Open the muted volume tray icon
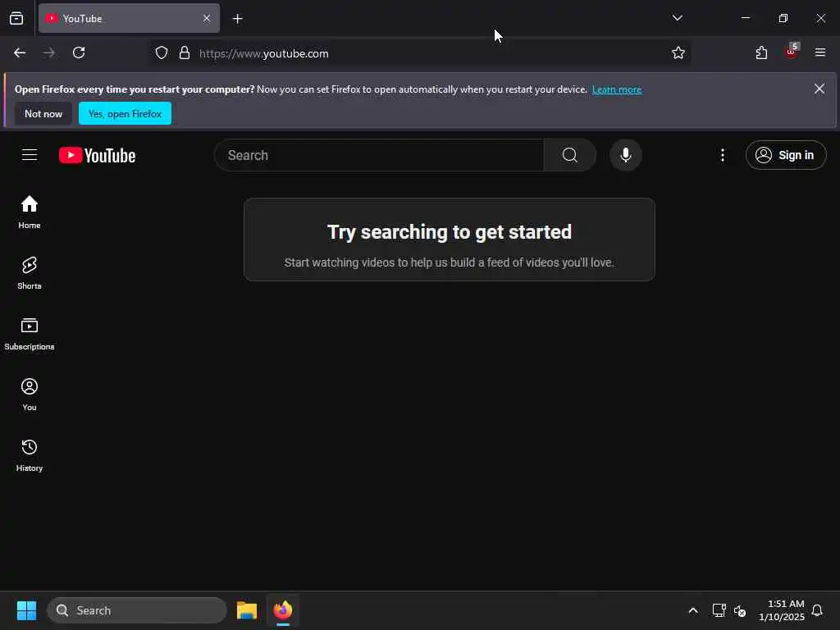Viewport: 840px width, 630px height. coord(740,610)
